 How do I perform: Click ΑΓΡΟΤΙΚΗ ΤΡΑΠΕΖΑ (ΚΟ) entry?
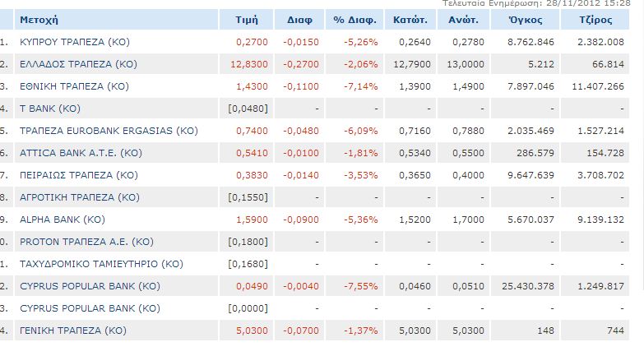pyautogui.click(x=80, y=197)
